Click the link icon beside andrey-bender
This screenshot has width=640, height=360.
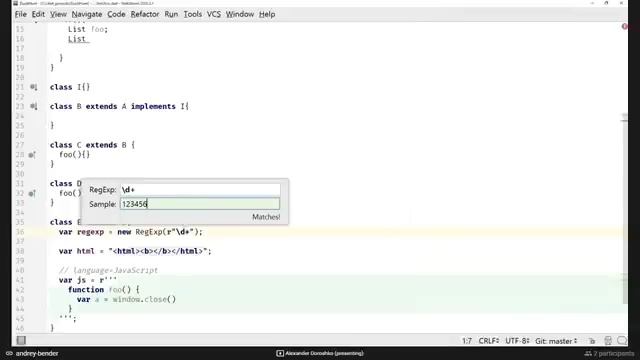(x=9, y=353)
